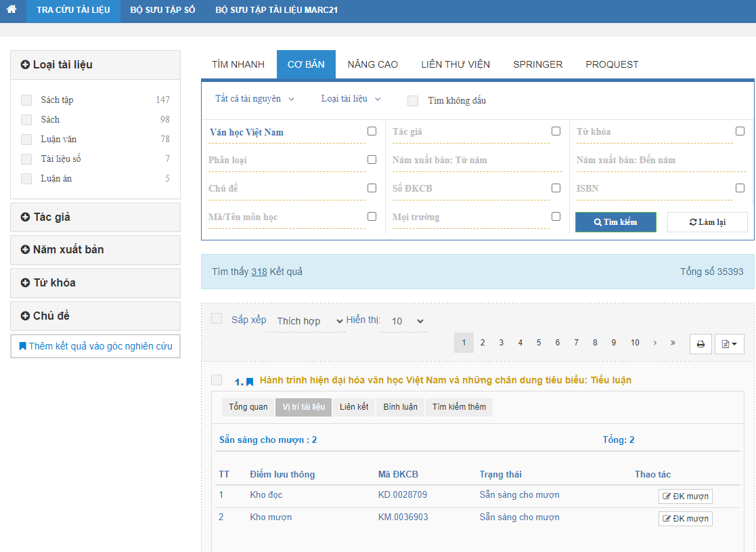Tick the ISBN field checkbox

[740, 188]
